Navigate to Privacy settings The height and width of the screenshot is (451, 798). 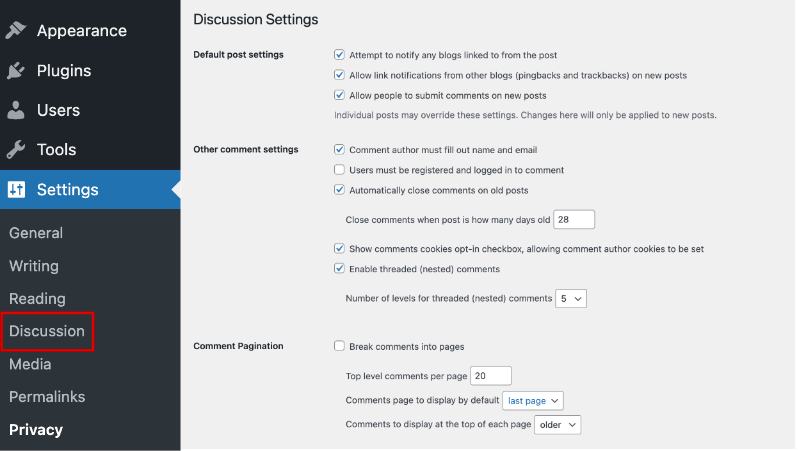click(x=36, y=430)
